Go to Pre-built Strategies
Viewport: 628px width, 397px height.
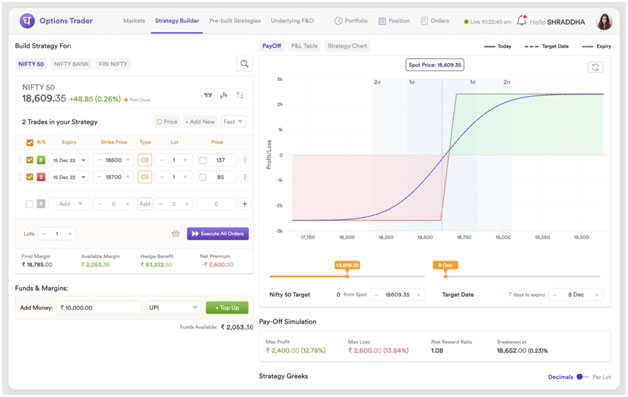click(235, 20)
